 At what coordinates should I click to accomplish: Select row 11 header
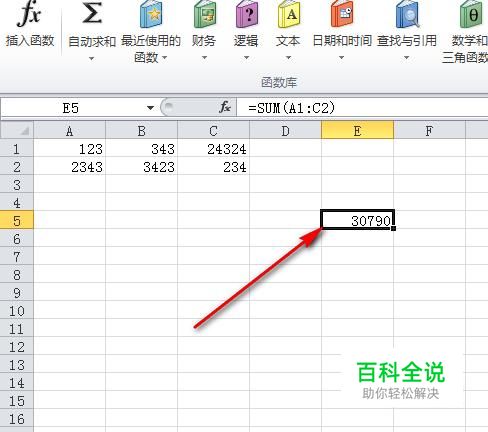tap(17, 329)
